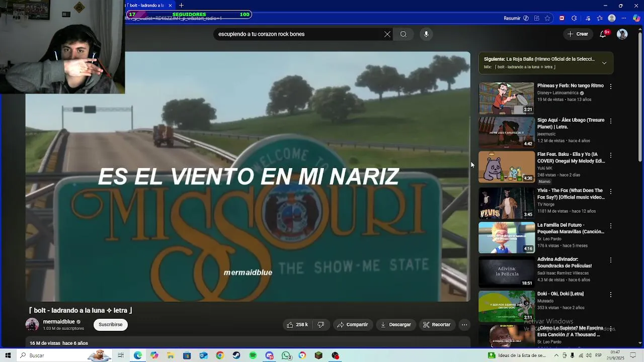The image size is (644, 362).
Task: Click the red fast-forward extension icon
Action: [561, 18]
